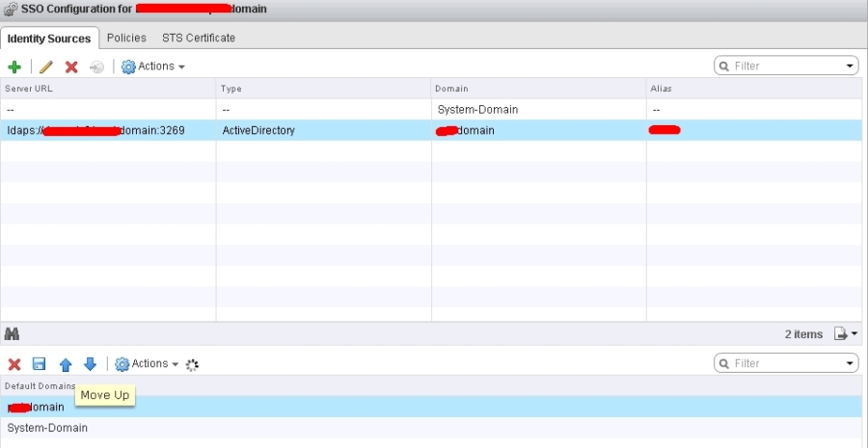868x448 pixels.
Task: Expand upper Filter dropdown arrow
Action: point(850,66)
